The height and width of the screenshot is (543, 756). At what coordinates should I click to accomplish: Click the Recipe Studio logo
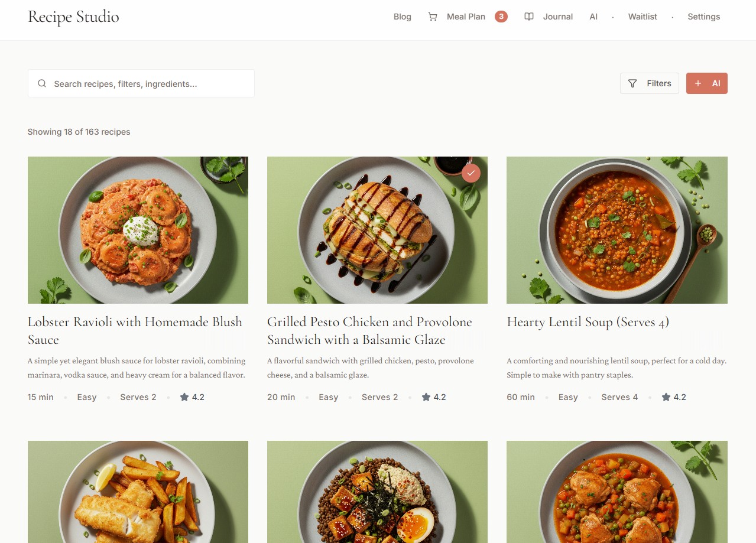73,17
